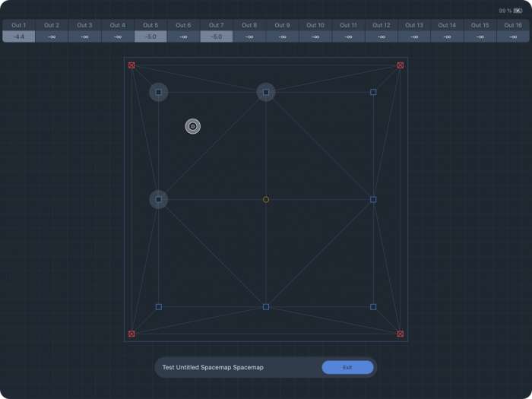Click the bottom-center blue speaker node
The width and height of the screenshot is (532, 399).
pyautogui.click(x=266, y=307)
